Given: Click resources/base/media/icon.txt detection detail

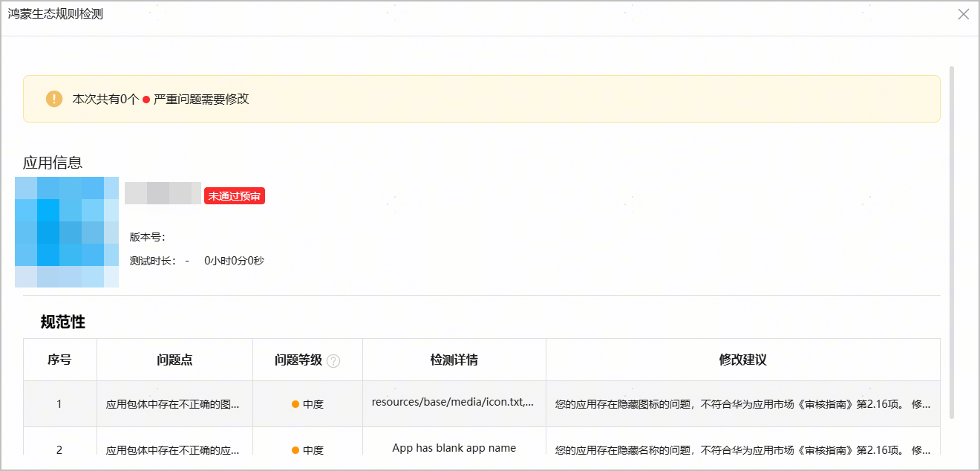Looking at the screenshot, I should tap(453, 403).
